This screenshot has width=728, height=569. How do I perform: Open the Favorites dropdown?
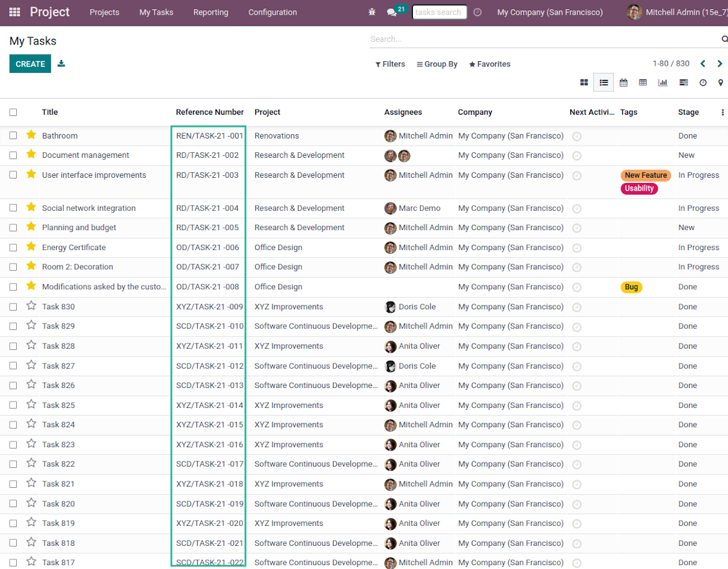490,64
